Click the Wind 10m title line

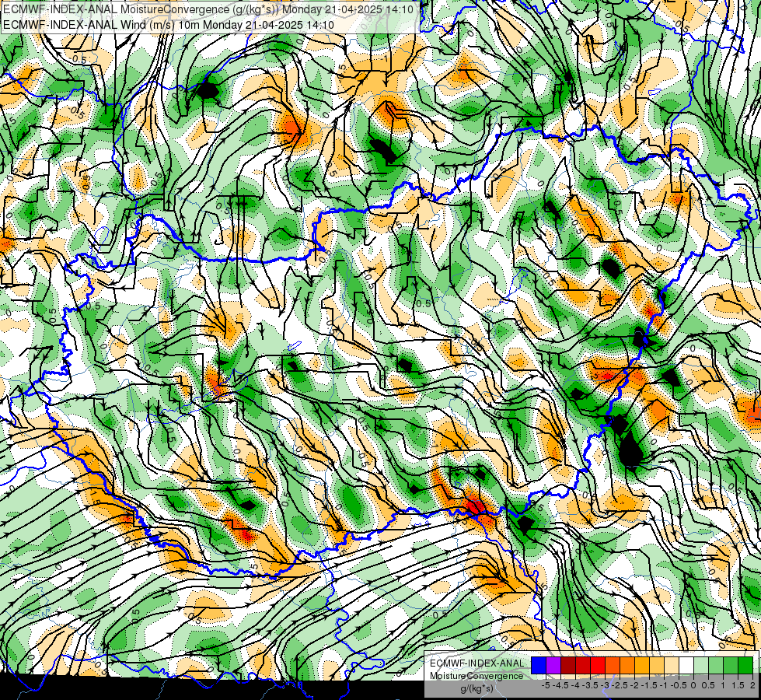click(168, 25)
